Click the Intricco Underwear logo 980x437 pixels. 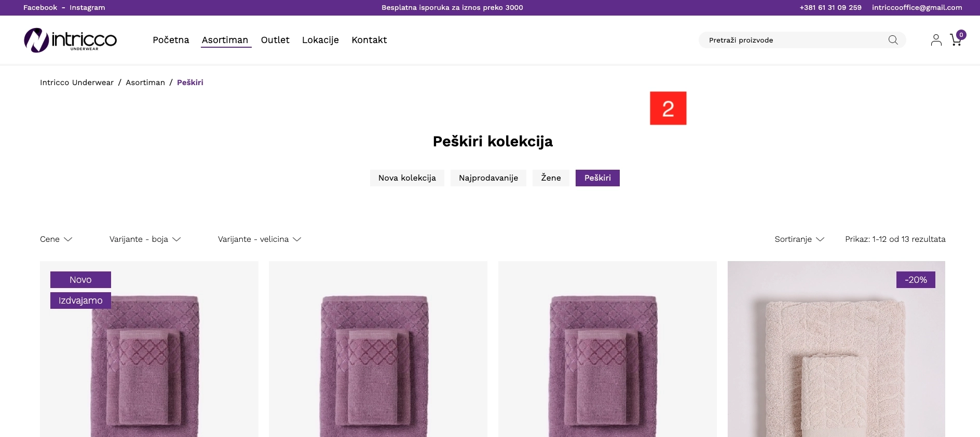point(71,40)
